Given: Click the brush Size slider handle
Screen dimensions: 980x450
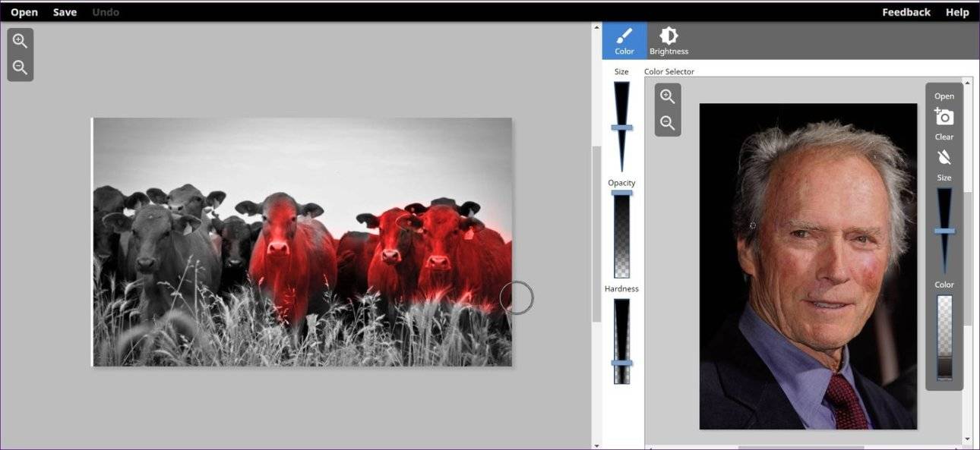Looking at the screenshot, I should 621,127.
